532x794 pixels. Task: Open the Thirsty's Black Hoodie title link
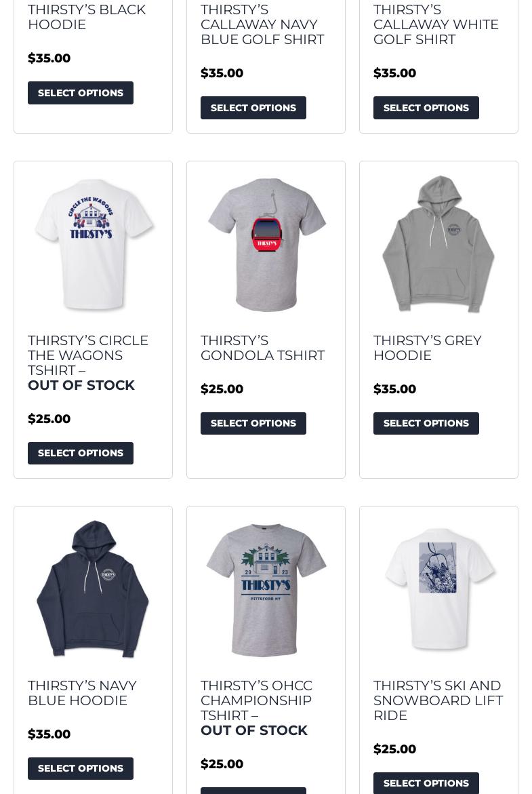point(87,17)
